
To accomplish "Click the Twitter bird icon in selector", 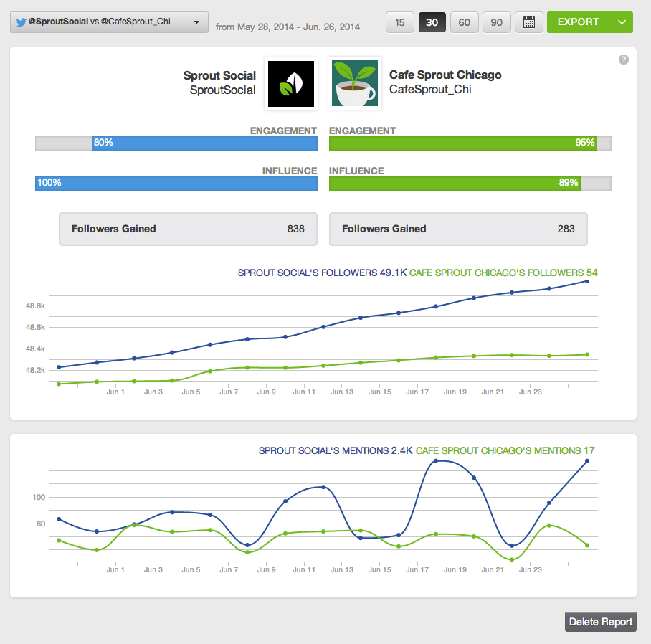I will coord(21,22).
